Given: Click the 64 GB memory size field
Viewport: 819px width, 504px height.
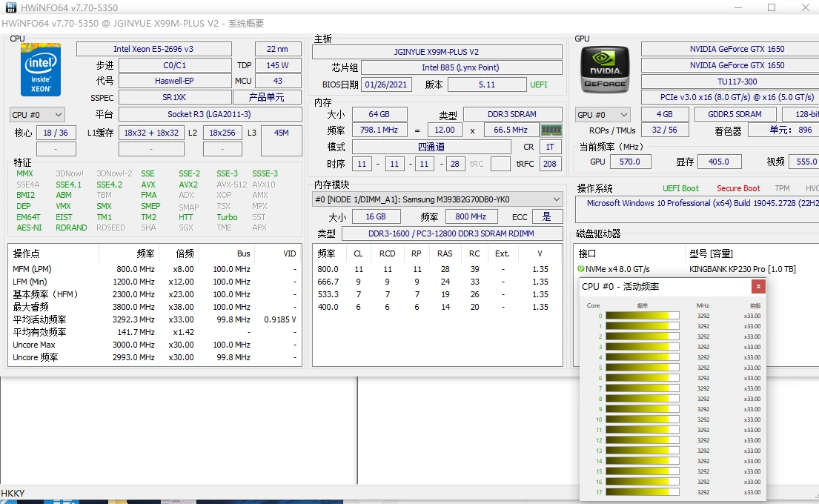Looking at the screenshot, I should [x=379, y=114].
